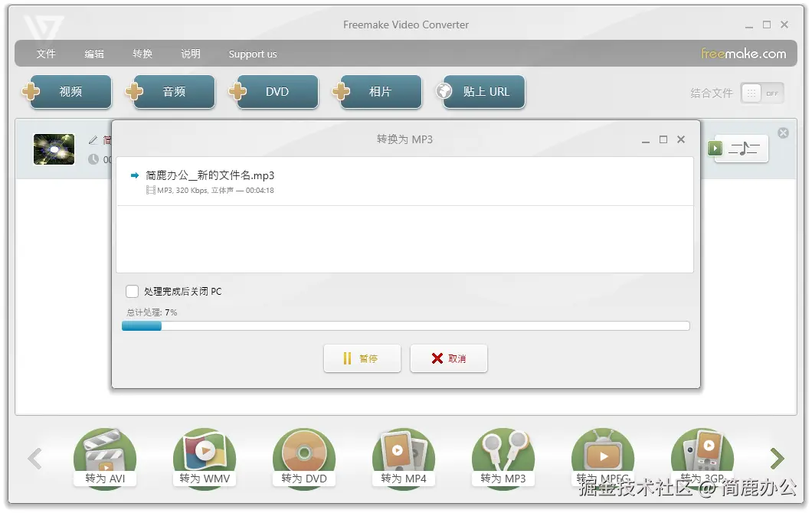The width and height of the screenshot is (812, 513).
Task: Pause the conversion with 暂停
Action: coord(362,358)
